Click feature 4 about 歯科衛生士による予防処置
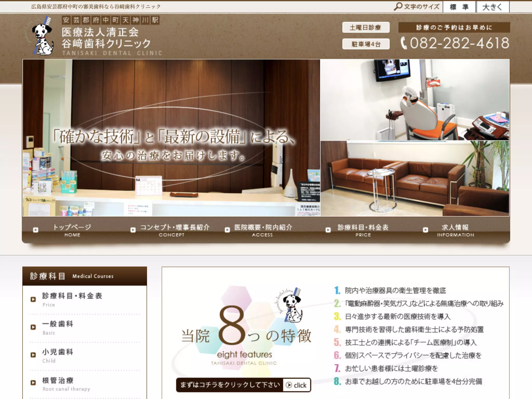532x399 pixels. pos(409,329)
